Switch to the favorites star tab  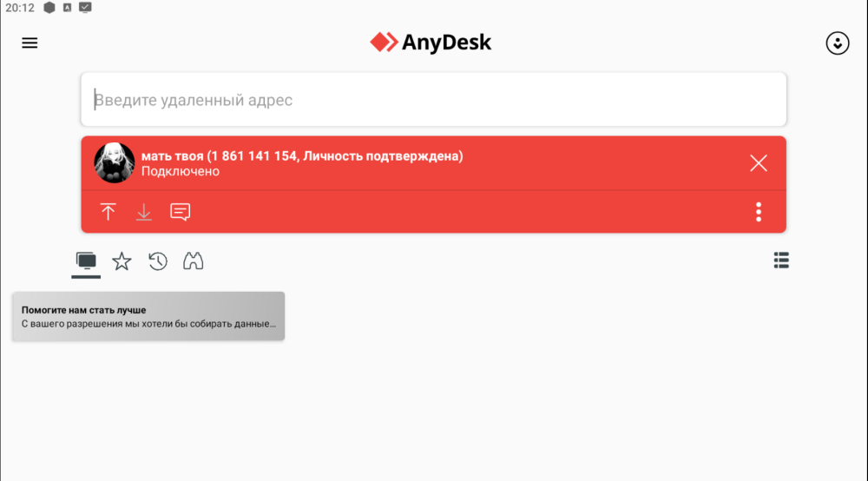[x=122, y=261]
